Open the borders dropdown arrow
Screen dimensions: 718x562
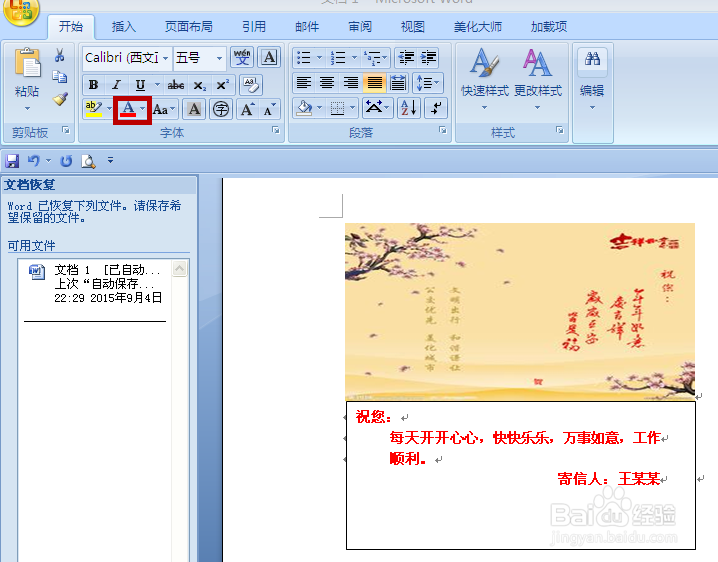tap(353, 108)
